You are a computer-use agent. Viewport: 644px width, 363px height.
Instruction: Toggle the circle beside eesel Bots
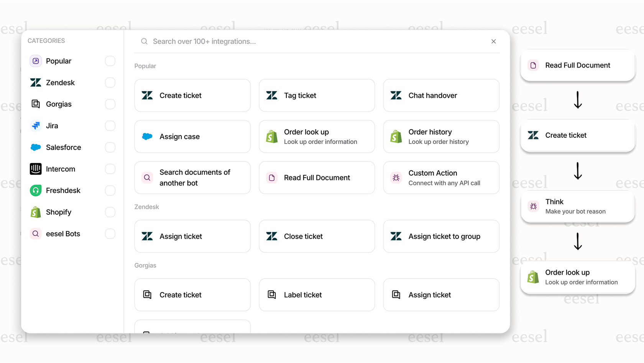pos(110,234)
